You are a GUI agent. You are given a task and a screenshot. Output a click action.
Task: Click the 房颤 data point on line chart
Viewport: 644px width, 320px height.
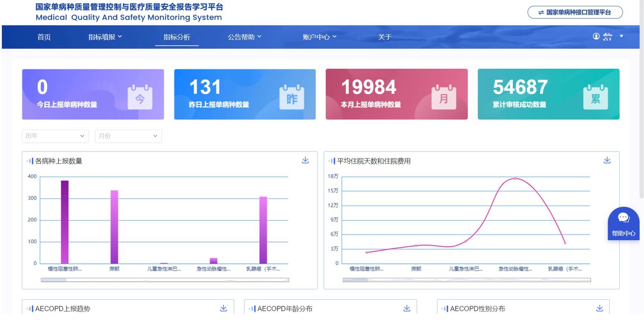point(416,246)
